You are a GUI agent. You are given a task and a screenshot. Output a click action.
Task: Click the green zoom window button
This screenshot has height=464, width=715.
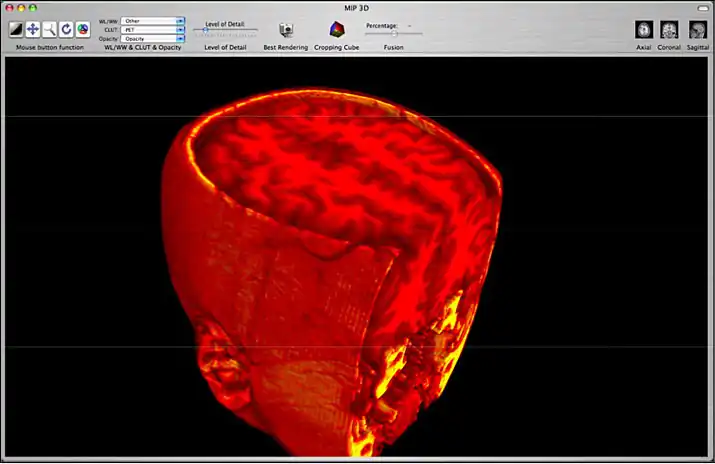point(33,7)
